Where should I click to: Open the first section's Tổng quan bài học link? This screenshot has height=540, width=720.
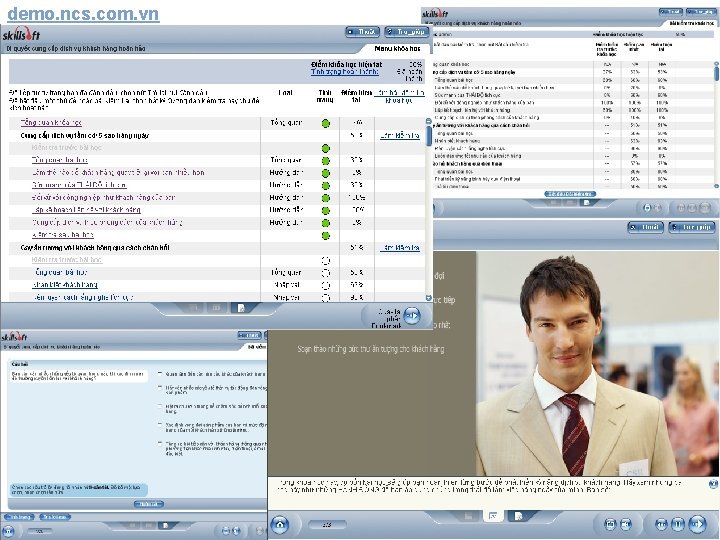click(60, 160)
